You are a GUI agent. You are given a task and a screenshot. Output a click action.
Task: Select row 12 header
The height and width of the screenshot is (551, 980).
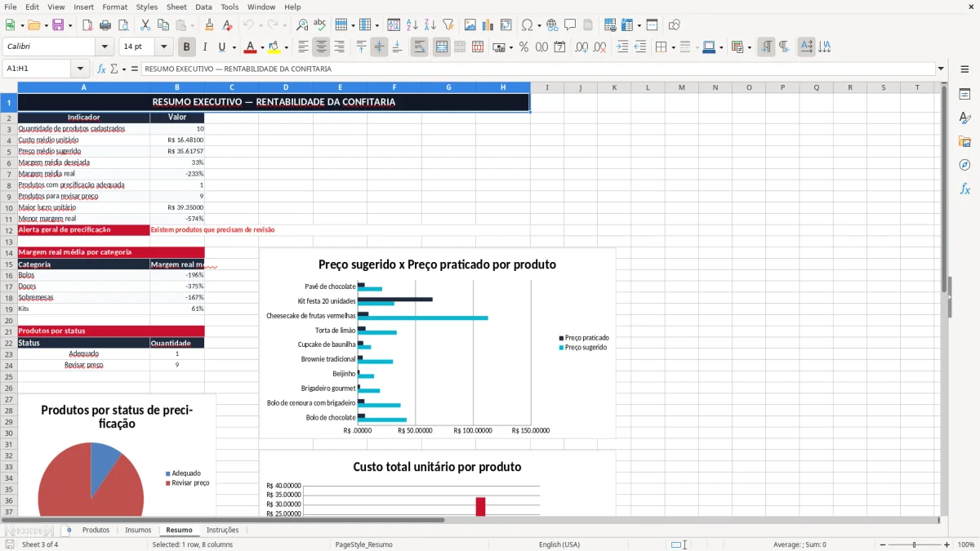[9, 230]
